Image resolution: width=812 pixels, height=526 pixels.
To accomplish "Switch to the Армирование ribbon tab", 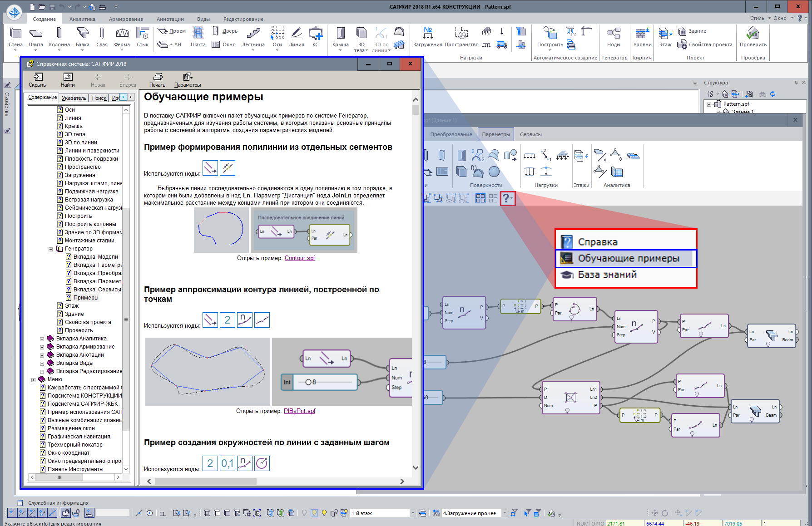I will coord(126,19).
